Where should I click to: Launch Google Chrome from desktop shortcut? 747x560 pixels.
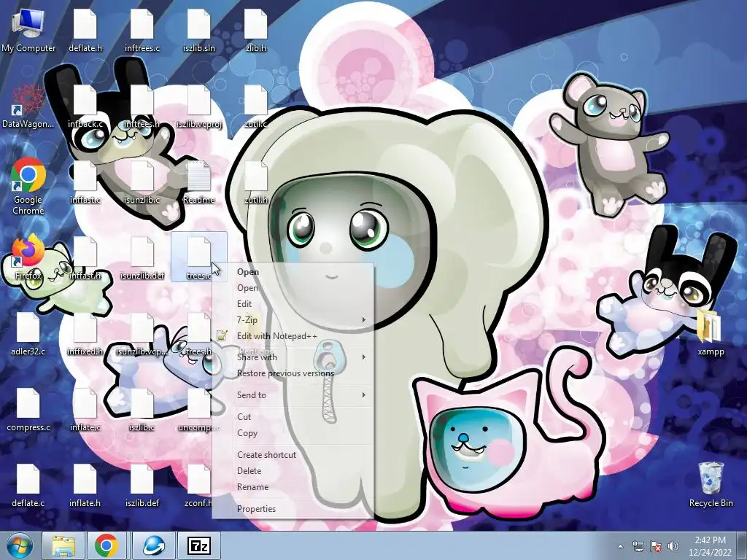click(x=28, y=187)
